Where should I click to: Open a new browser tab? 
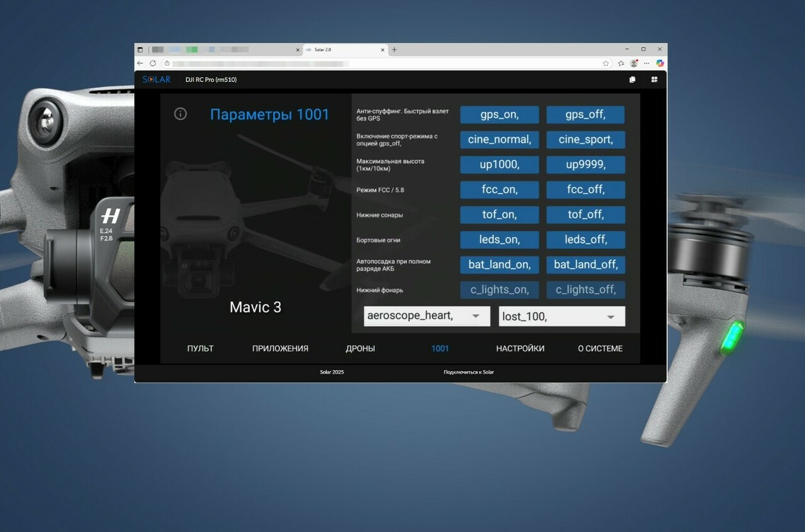[x=394, y=50]
